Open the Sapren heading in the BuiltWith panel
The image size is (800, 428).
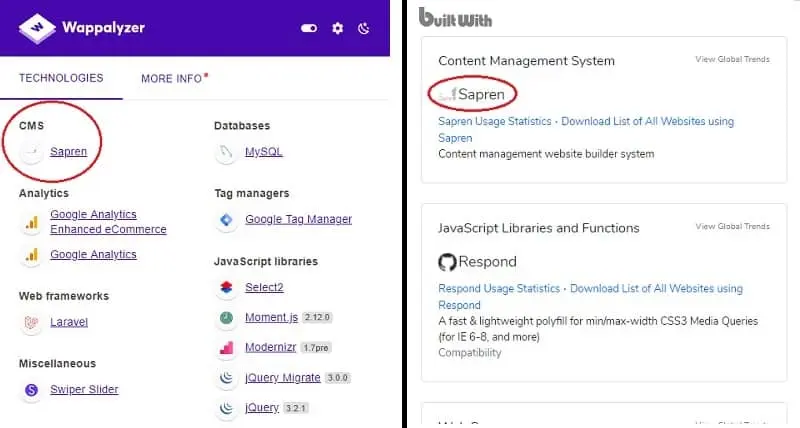[481, 94]
